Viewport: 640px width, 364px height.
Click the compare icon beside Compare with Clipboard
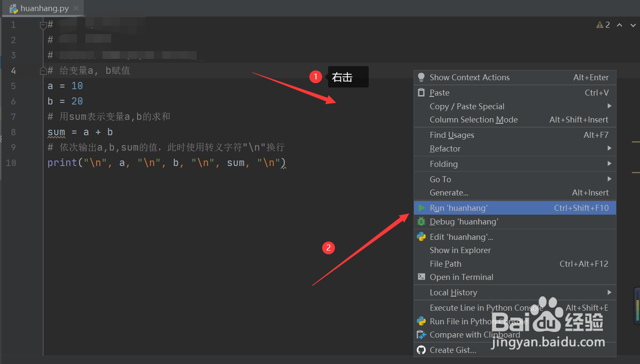[421, 335]
